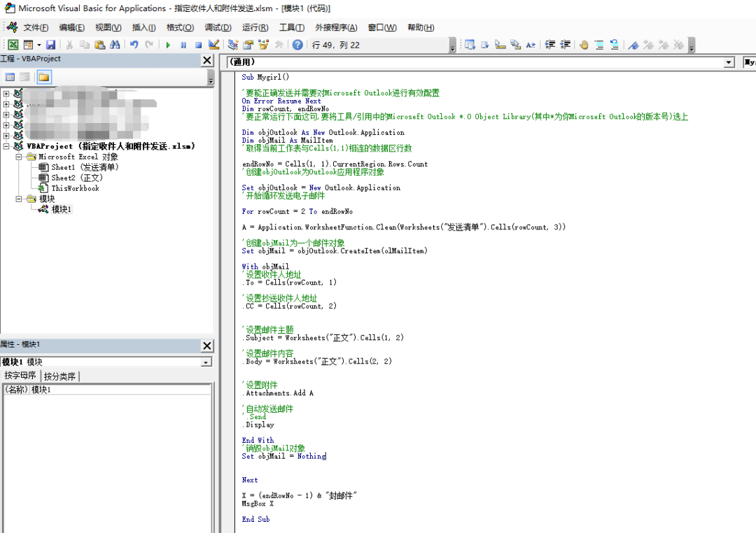The height and width of the screenshot is (533, 756).
Task: Open the 模块1 object dropdown in Properties
Action: [x=206, y=362]
